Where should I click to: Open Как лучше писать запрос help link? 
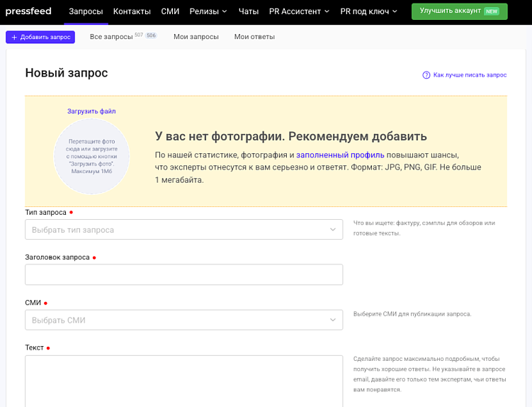pyautogui.click(x=470, y=74)
